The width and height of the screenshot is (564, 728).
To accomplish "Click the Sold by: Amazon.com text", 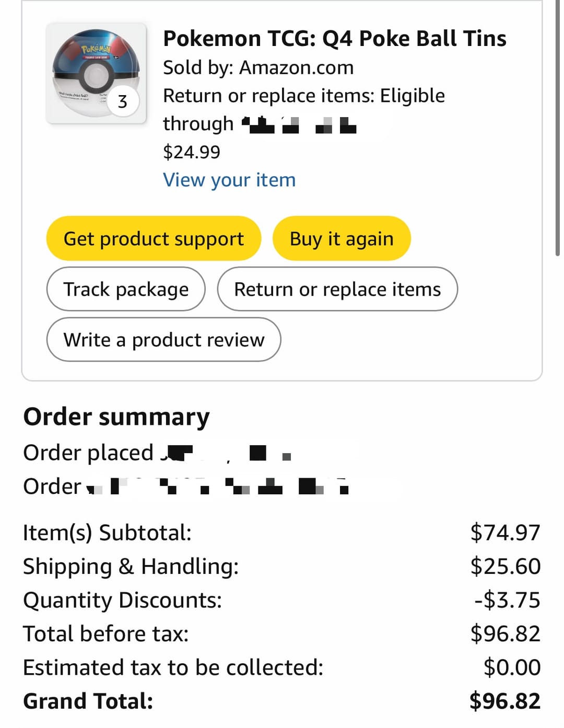I will 258,67.
